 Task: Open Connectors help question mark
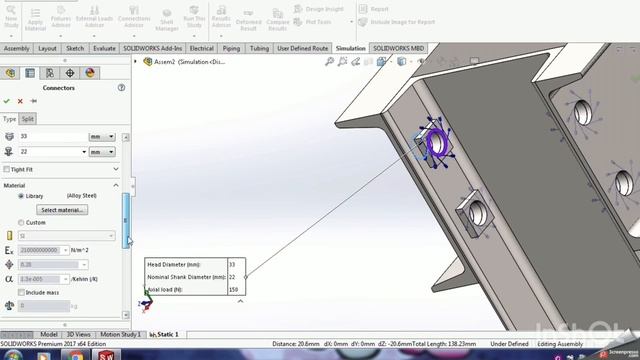[121, 88]
